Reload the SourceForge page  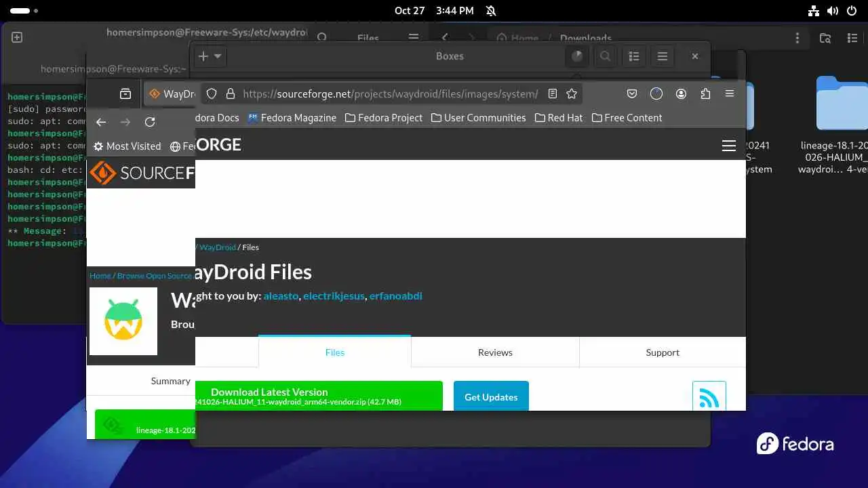[150, 122]
